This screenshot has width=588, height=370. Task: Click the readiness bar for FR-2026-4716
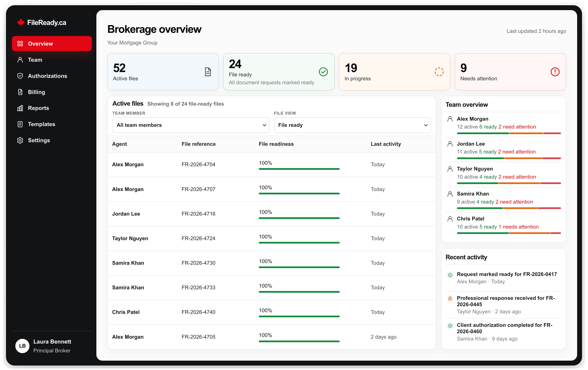(x=299, y=218)
